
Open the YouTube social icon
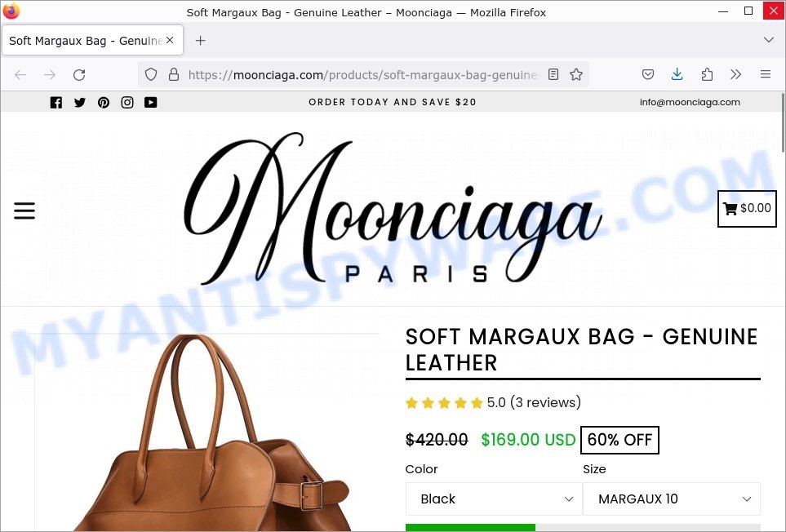(x=150, y=102)
